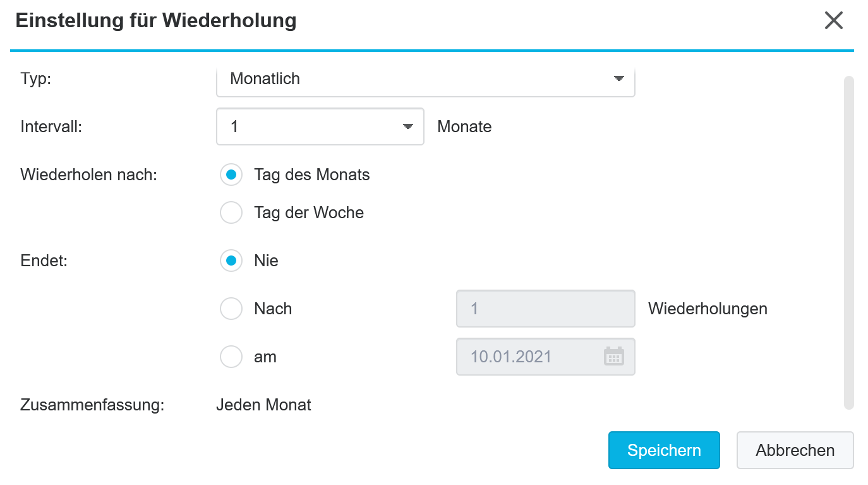The width and height of the screenshot is (868, 485).
Task: Expand the Intervall combo box showing 1
Action: click(x=320, y=126)
